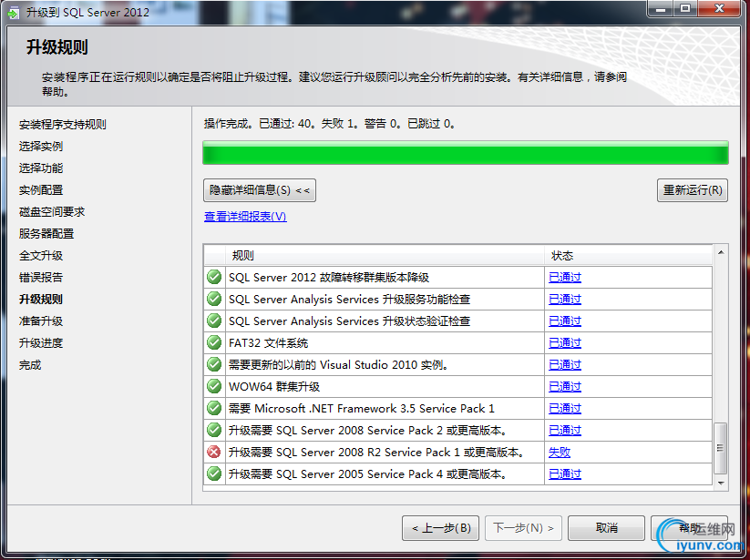
Task: Select 准备升级 step in sidebar
Action: [41, 321]
